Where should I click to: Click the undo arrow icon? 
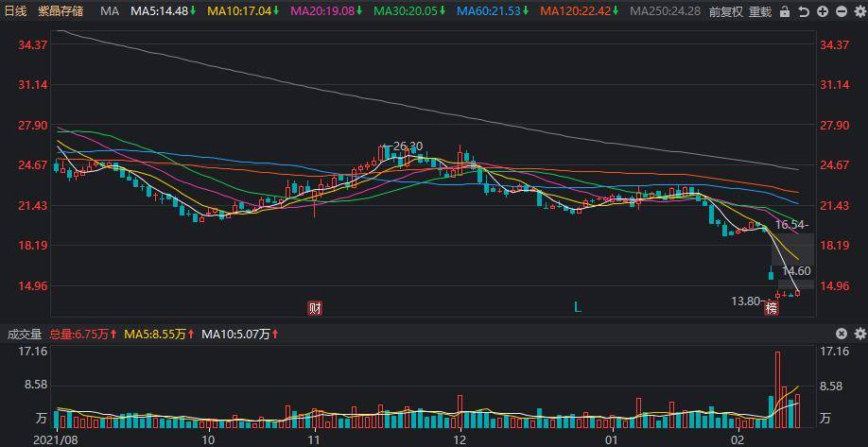point(804,11)
